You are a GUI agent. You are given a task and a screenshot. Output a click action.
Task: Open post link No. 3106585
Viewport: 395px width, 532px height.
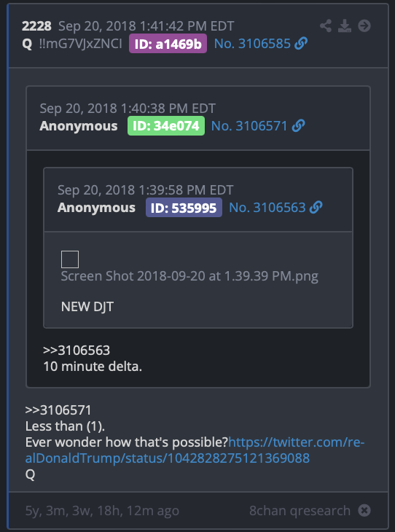(252, 44)
